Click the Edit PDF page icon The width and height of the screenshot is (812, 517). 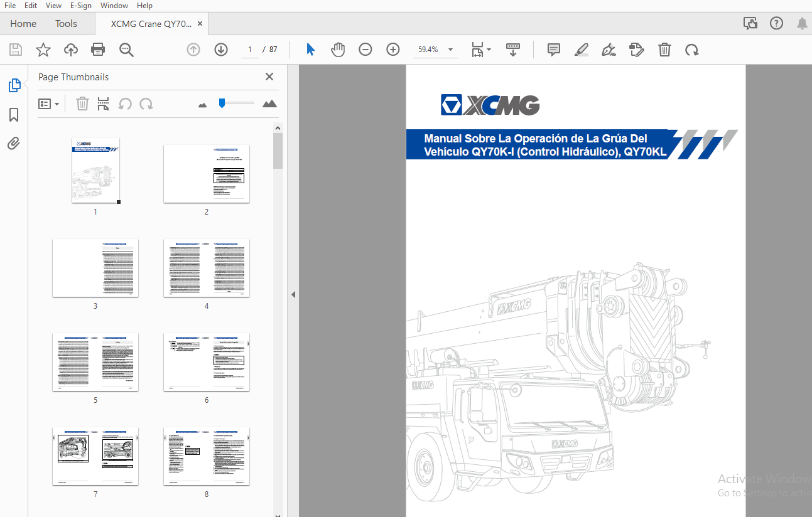coord(637,50)
